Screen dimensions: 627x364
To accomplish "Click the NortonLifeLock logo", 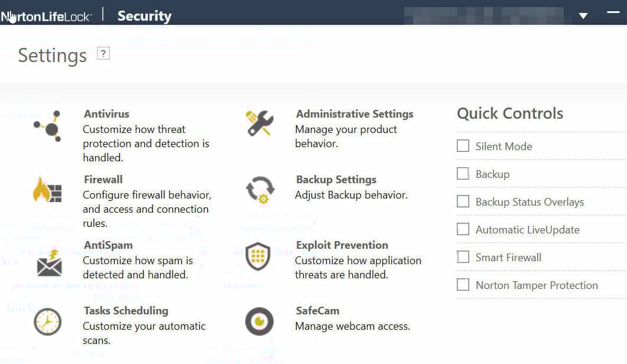I will [46, 17].
